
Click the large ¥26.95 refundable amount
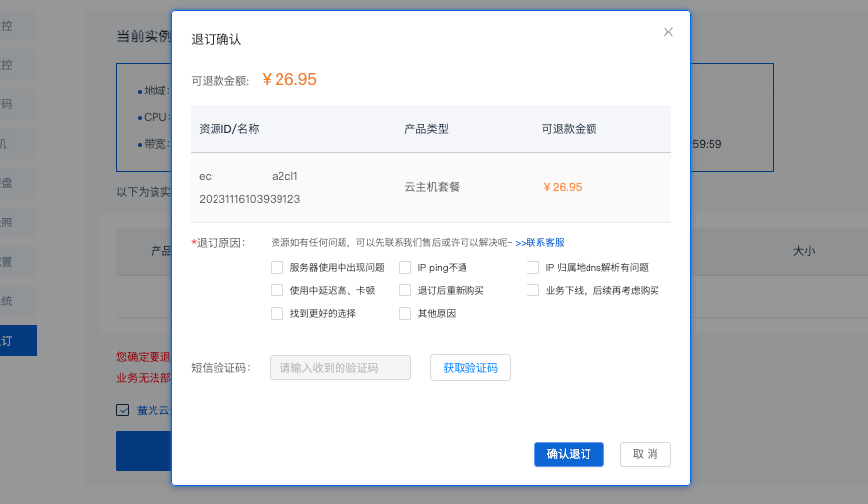289,79
